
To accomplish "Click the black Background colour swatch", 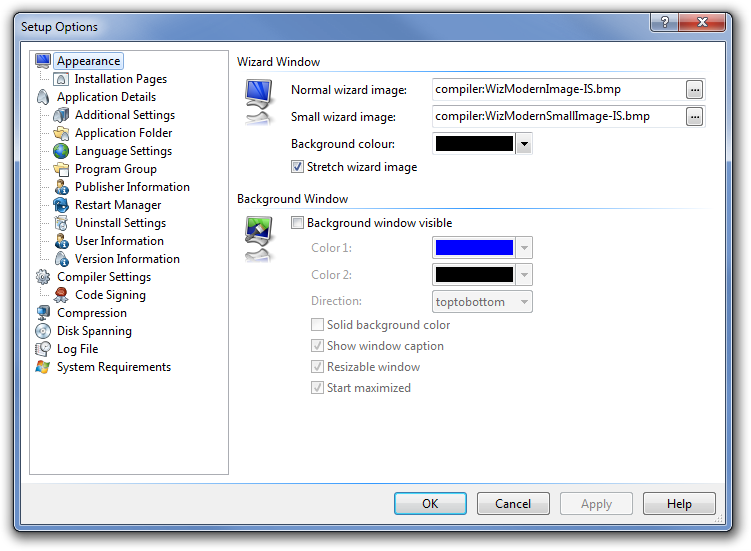I will pyautogui.click(x=474, y=144).
